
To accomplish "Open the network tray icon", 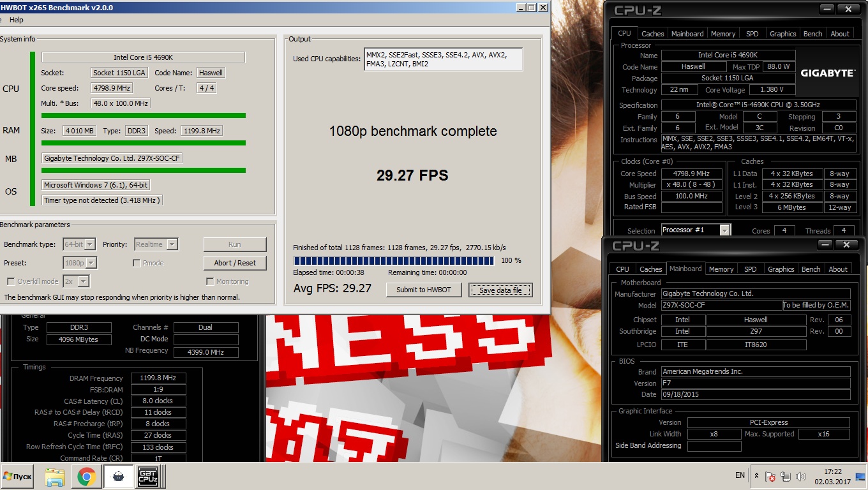I will click(786, 477).
